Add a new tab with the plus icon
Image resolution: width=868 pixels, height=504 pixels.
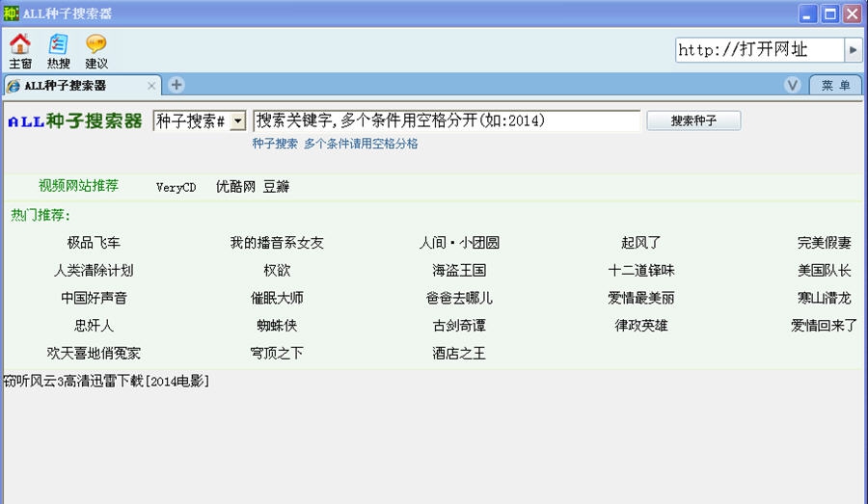[x=176, y=85]
